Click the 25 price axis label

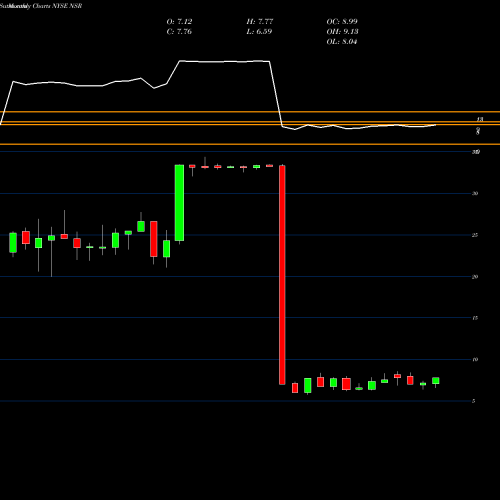[x=475, y=235]
